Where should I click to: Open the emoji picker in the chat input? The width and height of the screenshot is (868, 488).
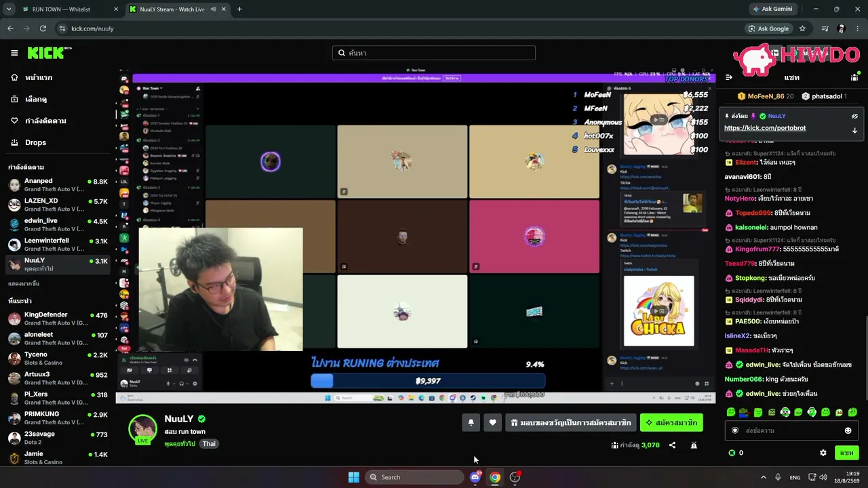[x=848, y=430]
